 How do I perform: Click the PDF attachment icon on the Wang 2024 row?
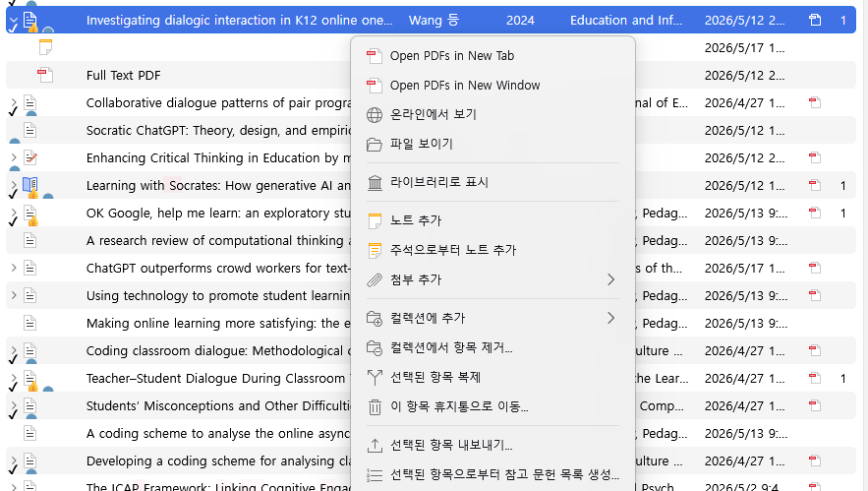815,21
